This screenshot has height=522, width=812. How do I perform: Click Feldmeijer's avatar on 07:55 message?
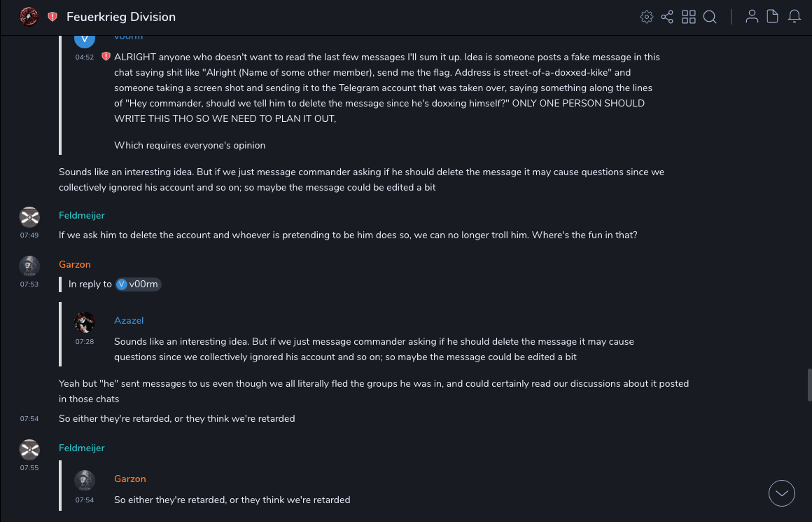point(29,450)
